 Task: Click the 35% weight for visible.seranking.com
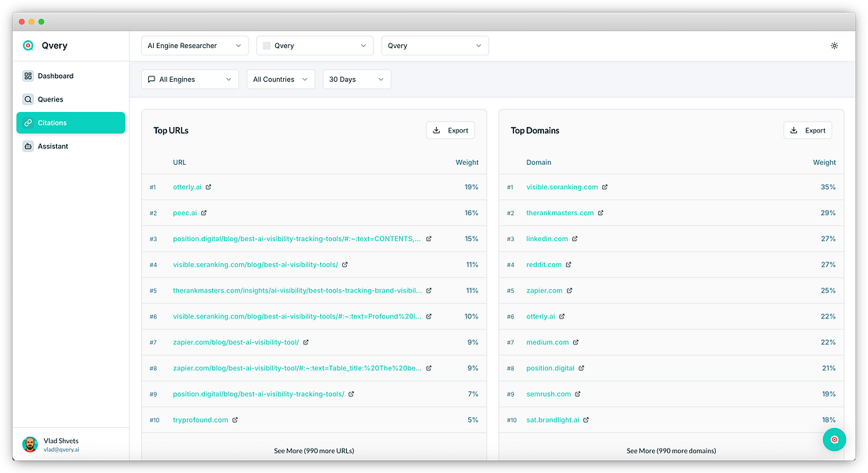pos(828,187)
